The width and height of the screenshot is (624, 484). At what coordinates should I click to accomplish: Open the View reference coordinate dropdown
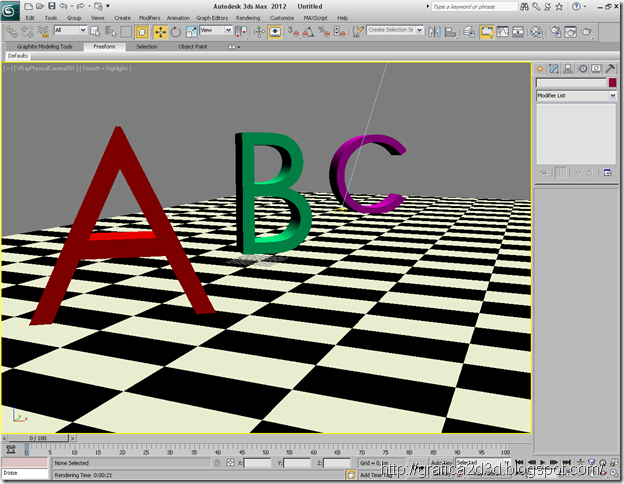point(216,30)
